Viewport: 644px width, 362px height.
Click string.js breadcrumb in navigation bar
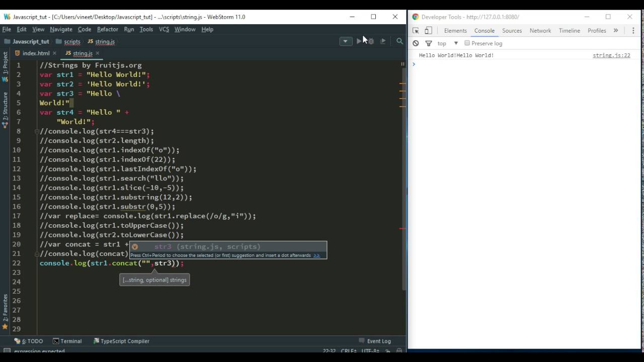point(101,42)
